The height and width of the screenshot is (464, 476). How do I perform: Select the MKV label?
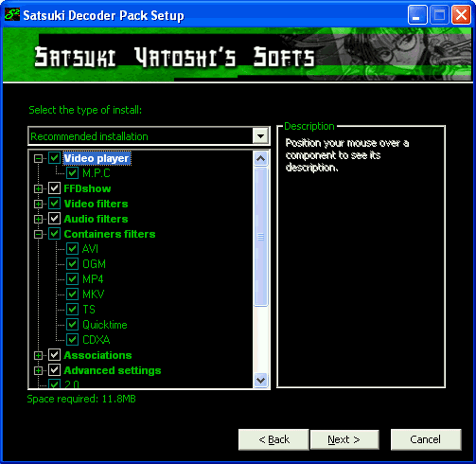93,294
